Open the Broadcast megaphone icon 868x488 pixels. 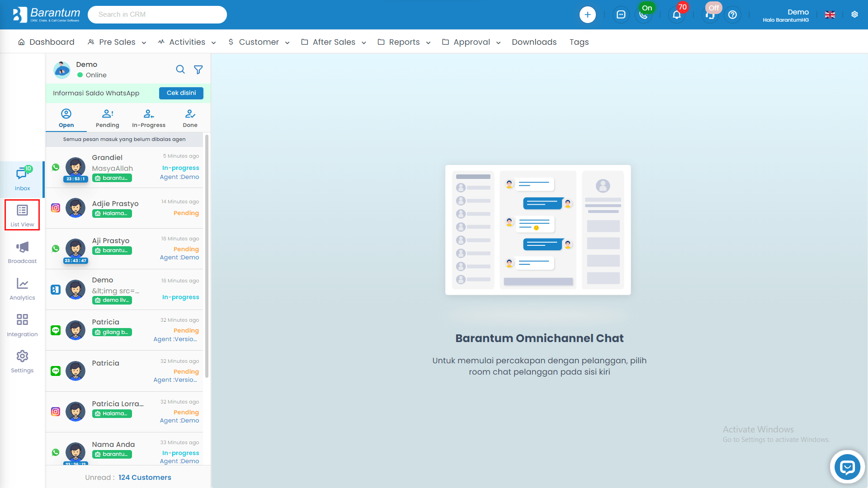(22, 252)
